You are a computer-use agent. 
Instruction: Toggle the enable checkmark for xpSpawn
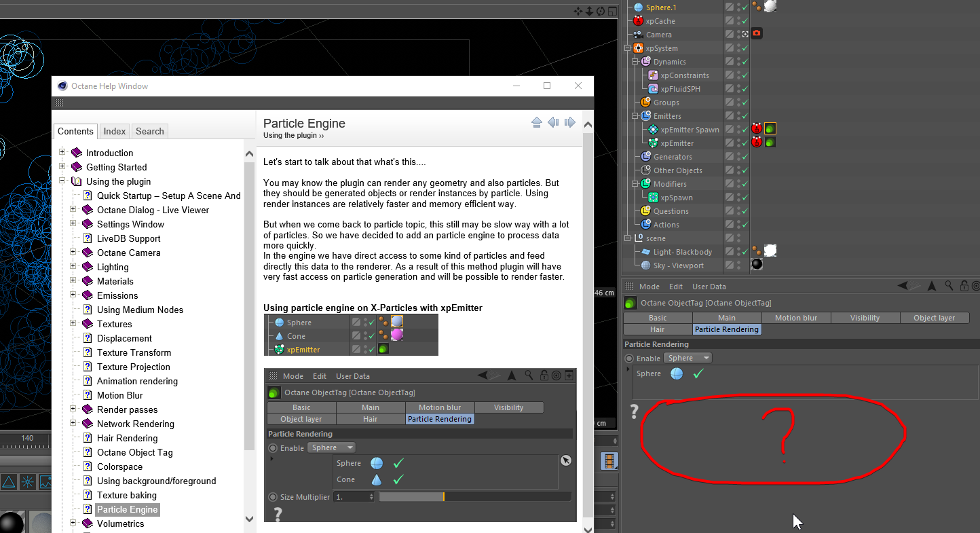tap(745, 198)
